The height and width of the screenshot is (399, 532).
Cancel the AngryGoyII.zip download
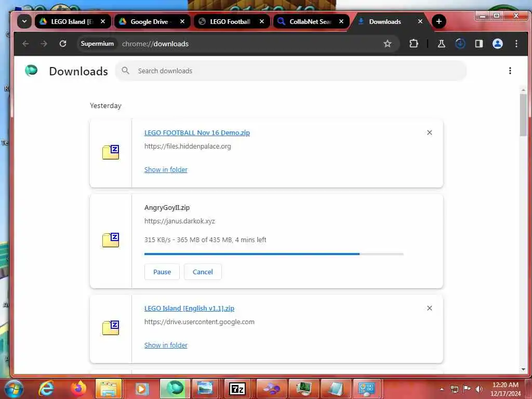203,272
